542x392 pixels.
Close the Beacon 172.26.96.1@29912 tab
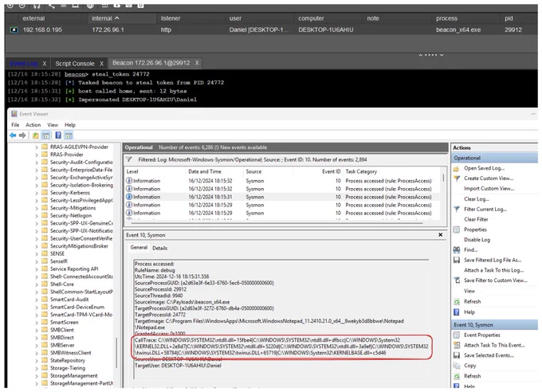point(197,63)
